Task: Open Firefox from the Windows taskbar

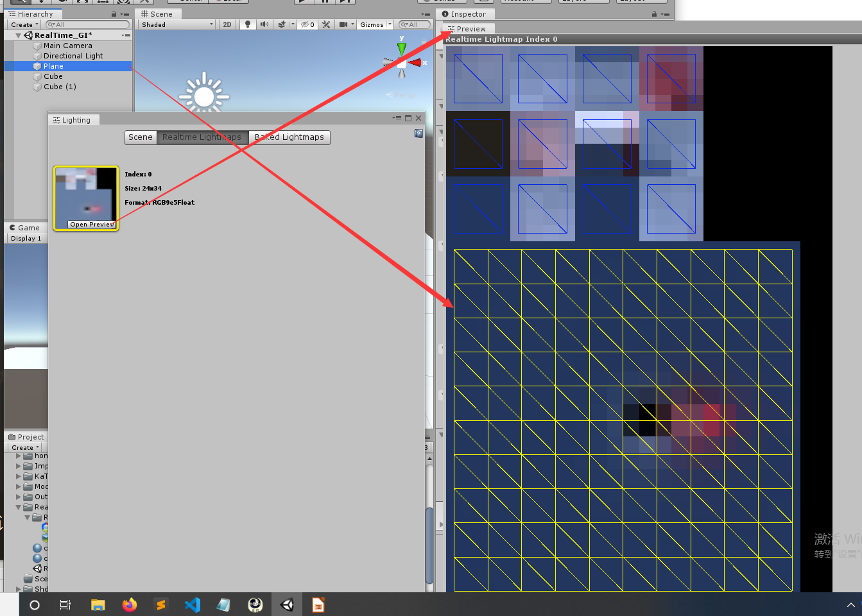Action: [129, 604]
